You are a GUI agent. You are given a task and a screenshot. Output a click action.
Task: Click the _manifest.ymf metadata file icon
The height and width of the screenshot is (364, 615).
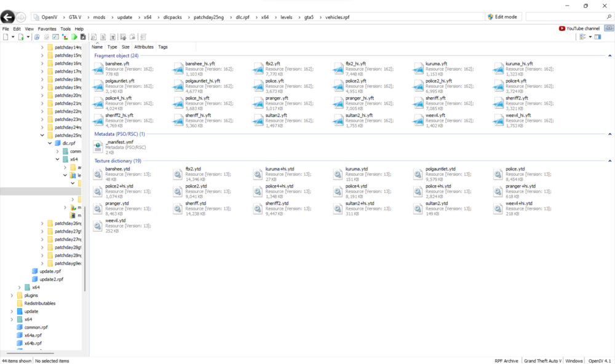pyautogui.click(x=98, y=146)
